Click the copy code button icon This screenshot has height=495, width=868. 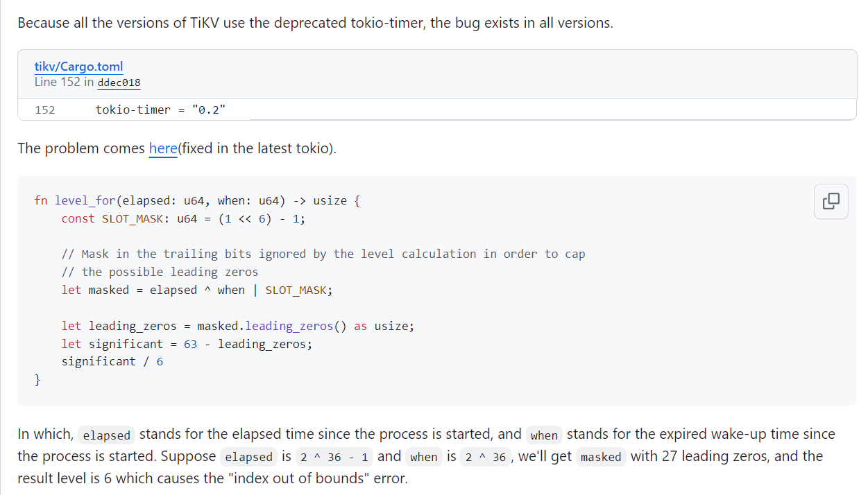coord(831,201)
